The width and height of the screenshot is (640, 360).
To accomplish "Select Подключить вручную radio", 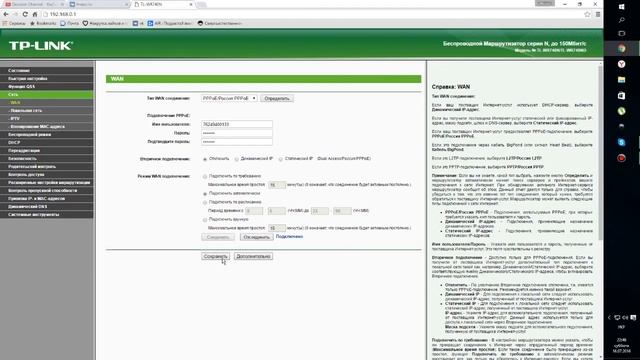I will (205, 220).
